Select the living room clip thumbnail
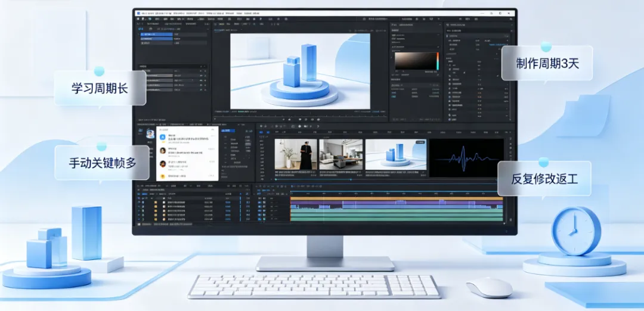The width and height of the screenshot is (644, 311). (x=341, y=154)
